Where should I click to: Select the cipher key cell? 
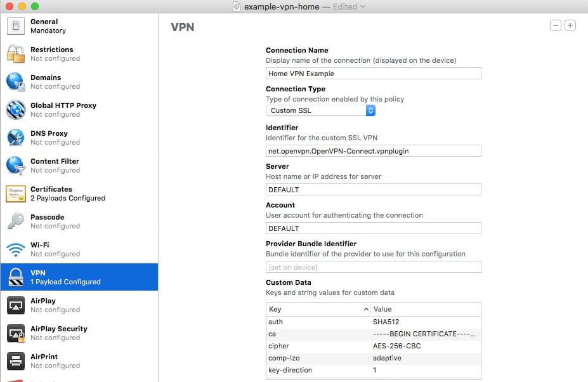(318, 346)
